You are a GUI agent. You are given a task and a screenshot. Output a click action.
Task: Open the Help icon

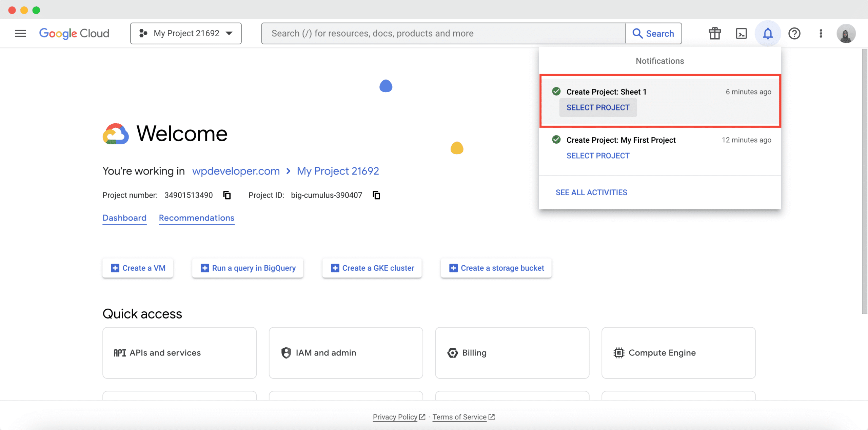tap(794, 33)
